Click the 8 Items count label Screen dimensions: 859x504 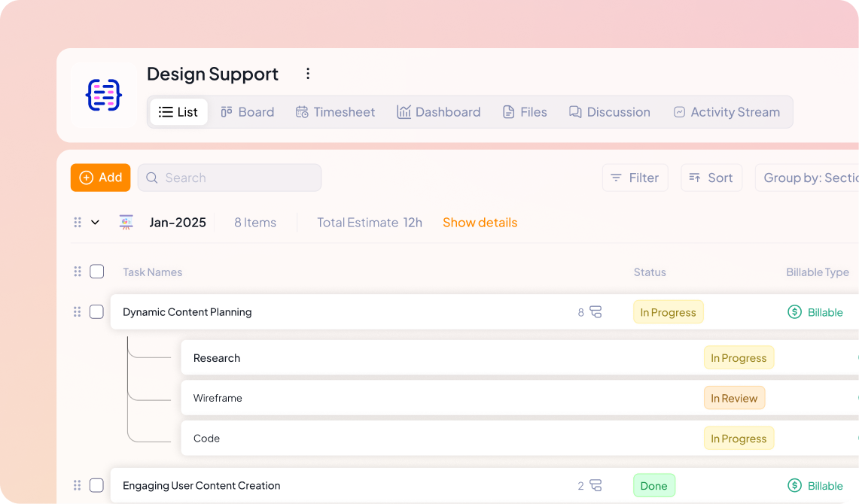coord(255,222)
